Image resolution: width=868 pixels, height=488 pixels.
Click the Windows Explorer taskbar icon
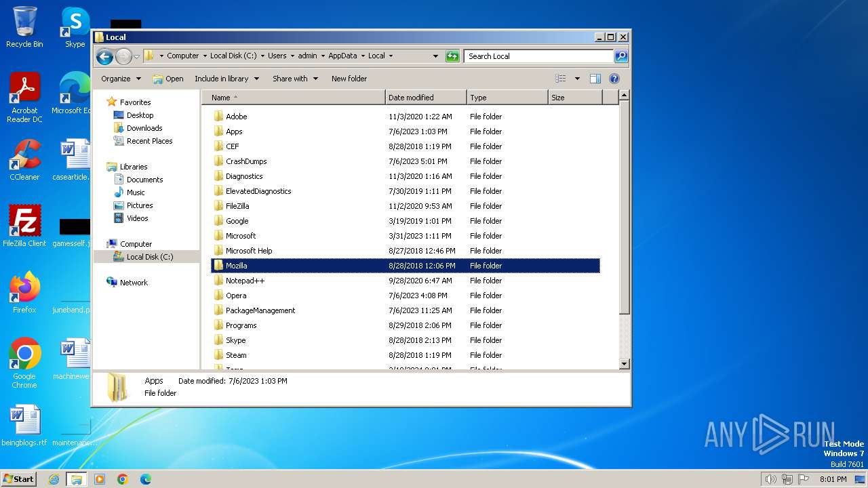[x=76, y=479]
